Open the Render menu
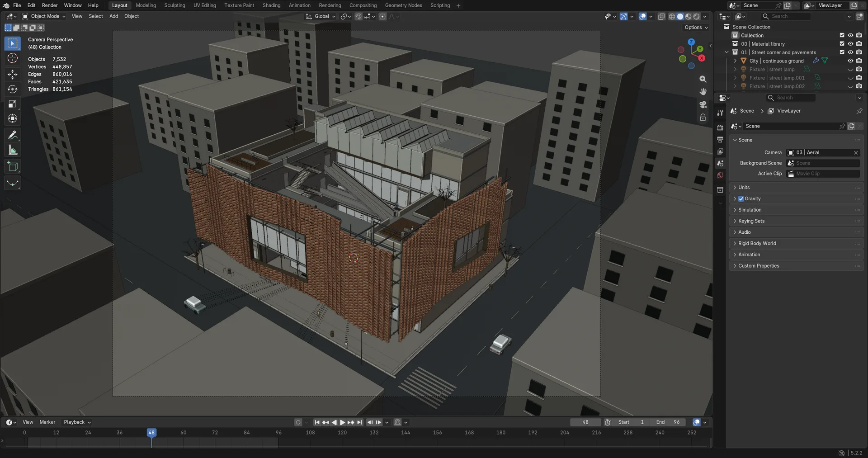Screen dimensions: 868x458 point(50,5)
